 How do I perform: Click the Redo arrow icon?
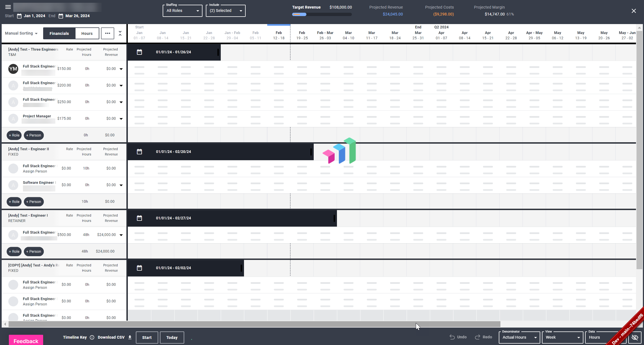[x=477, y=337]
